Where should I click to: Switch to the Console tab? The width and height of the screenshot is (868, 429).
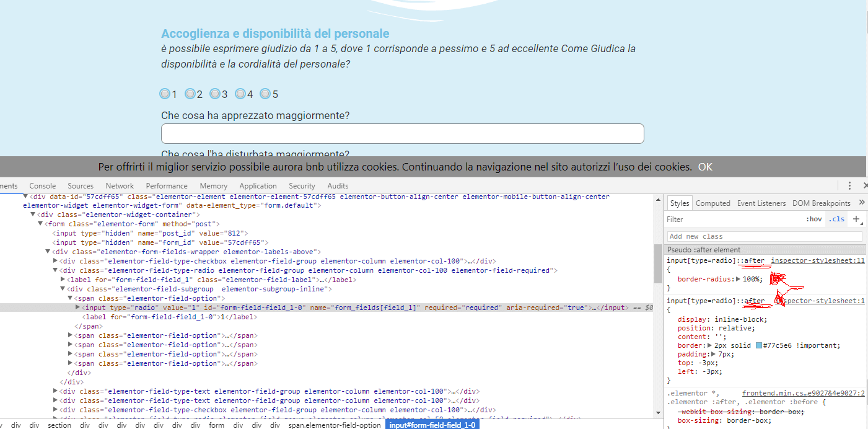point(43,186)
